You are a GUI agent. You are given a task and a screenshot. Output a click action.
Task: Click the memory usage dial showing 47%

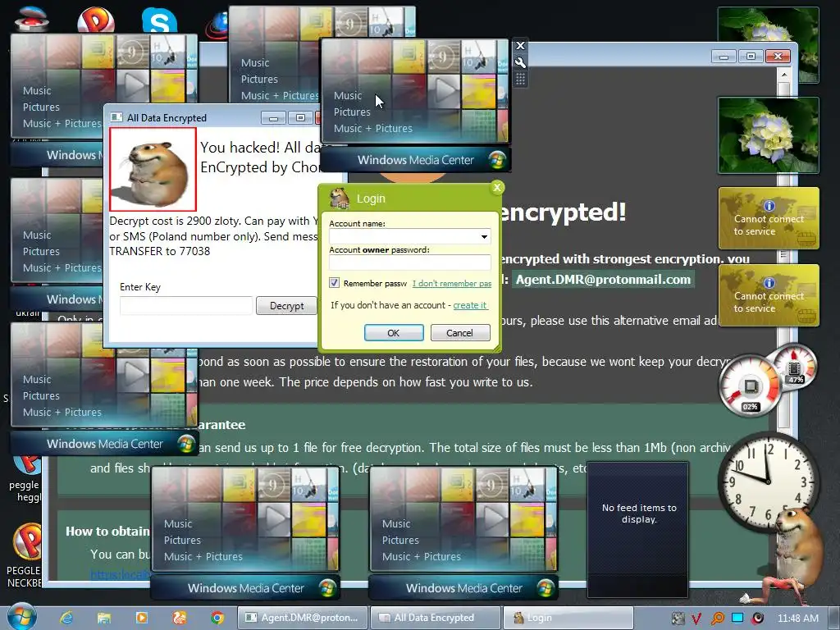point(794,367)
